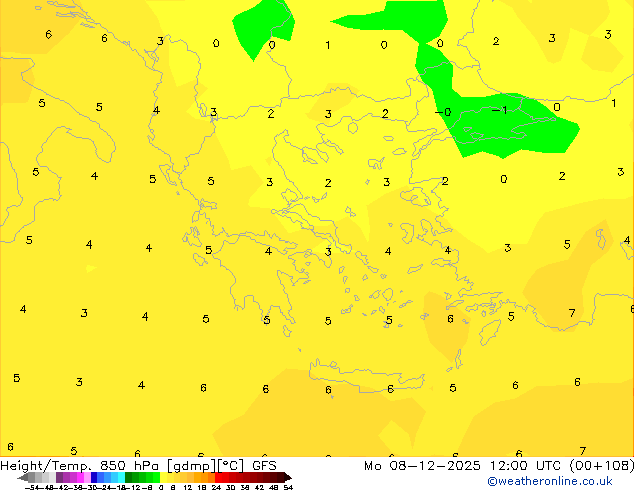Click the '24' legend scale label
Viewport: 634px width, 490px height.
216,487
